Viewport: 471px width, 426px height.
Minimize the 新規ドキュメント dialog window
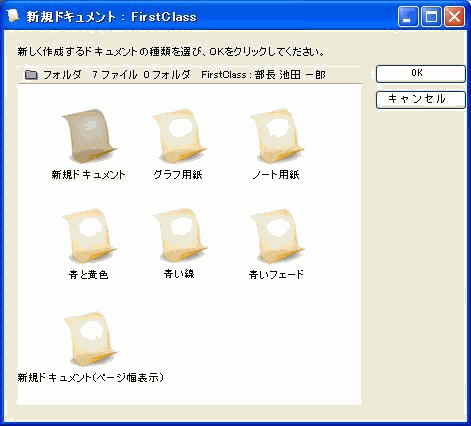[407, 16]
